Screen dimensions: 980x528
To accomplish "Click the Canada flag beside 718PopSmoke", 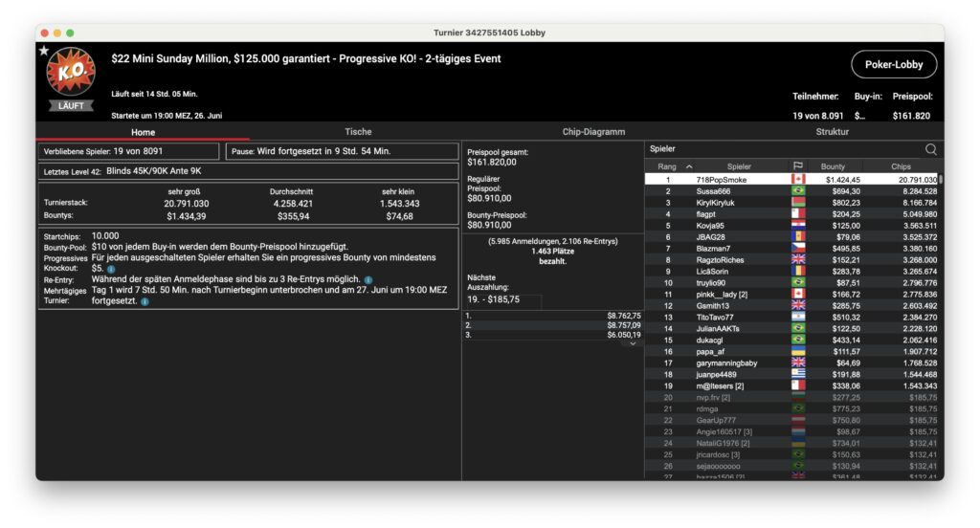I will (797, 179).
